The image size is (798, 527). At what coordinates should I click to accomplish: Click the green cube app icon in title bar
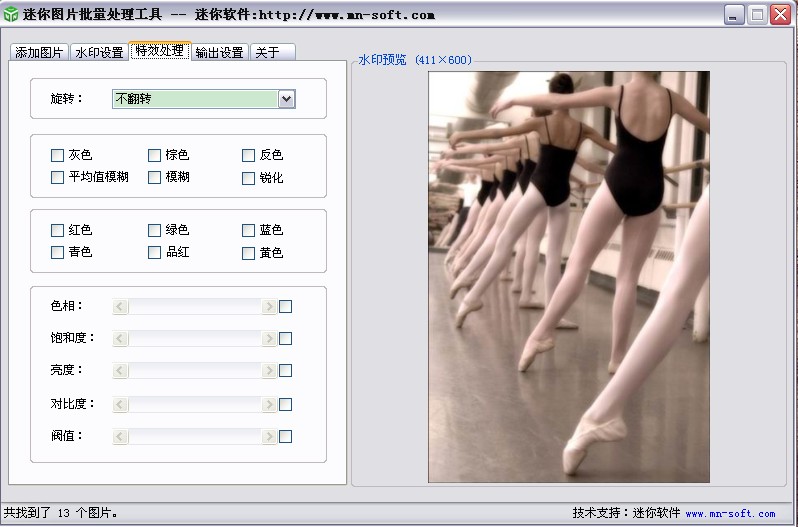10,14
